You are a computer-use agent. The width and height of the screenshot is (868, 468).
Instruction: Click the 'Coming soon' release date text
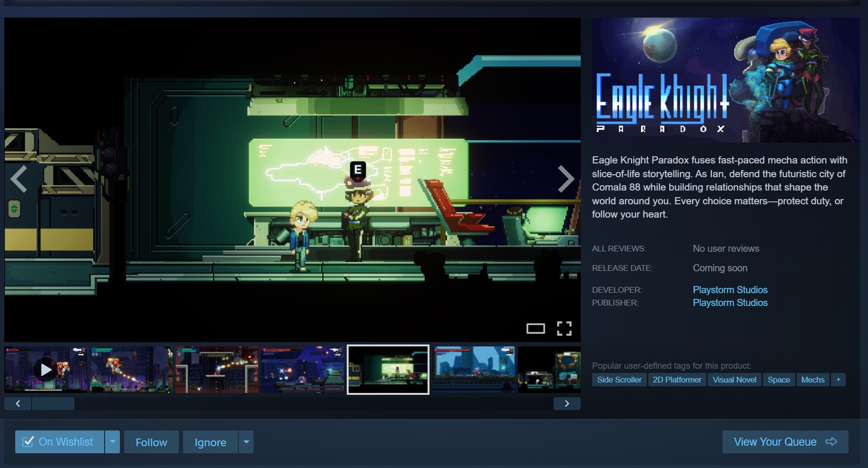point(720,268)
